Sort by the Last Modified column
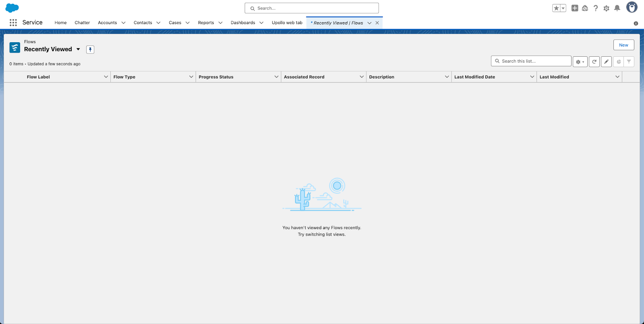 pyautogui.click(x=554, y=77)
